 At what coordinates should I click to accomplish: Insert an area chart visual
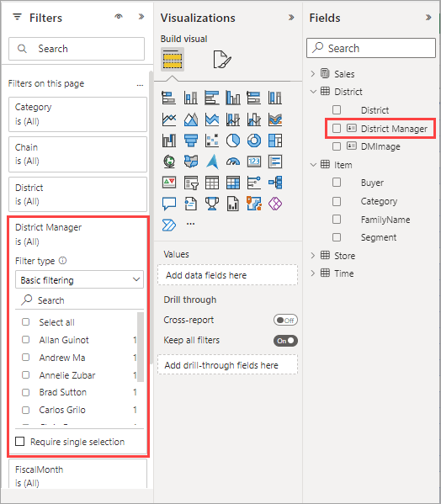point(190,119)
